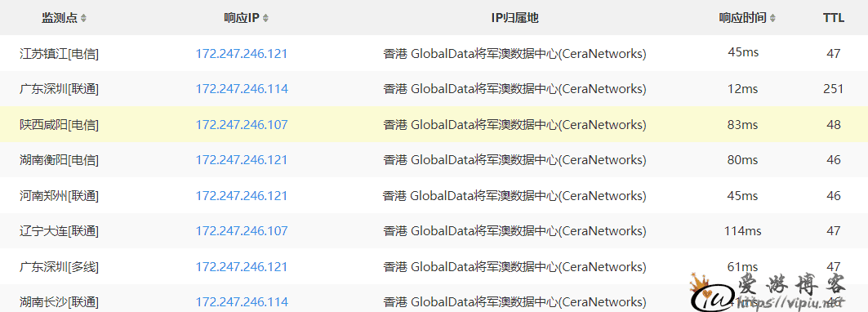Select monitoring point 湖南衡阳[电信]
This screenshot has width=868, height=312.
[60, 160]
